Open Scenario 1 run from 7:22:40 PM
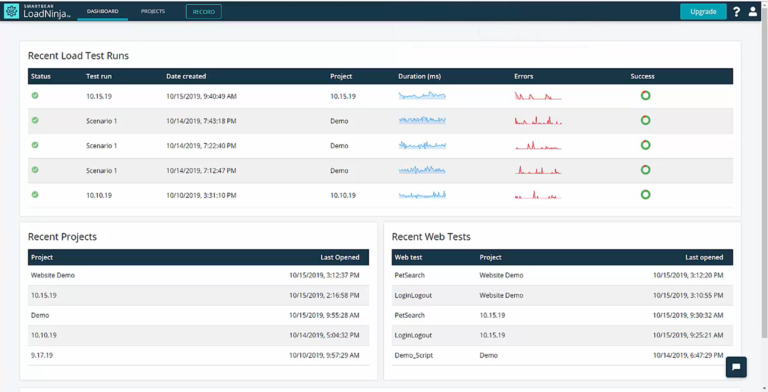768x392 pixels. [x=101, y=146]
